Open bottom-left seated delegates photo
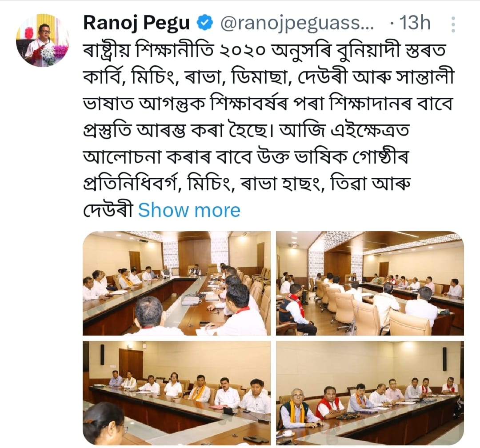Screen dimensions: 480x448 point(176,393)
